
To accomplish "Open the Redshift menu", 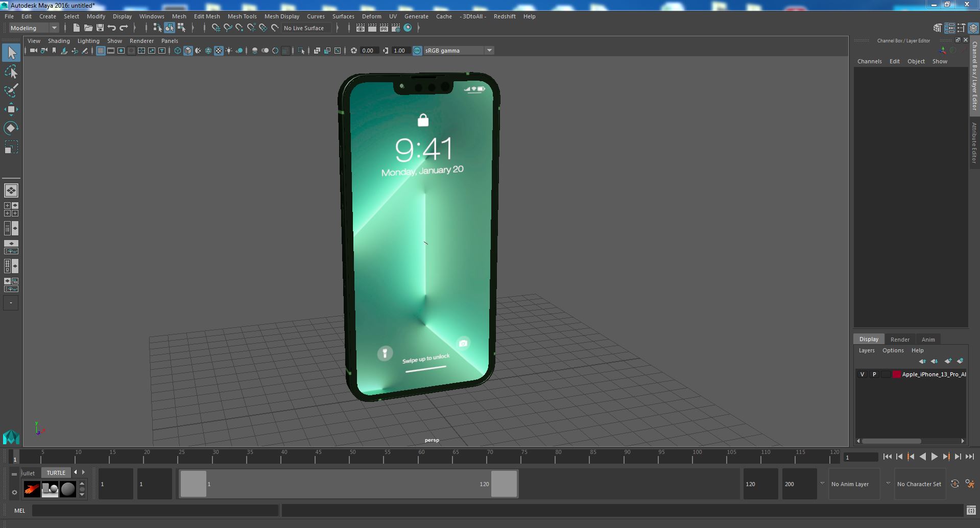I will point(505,16).
